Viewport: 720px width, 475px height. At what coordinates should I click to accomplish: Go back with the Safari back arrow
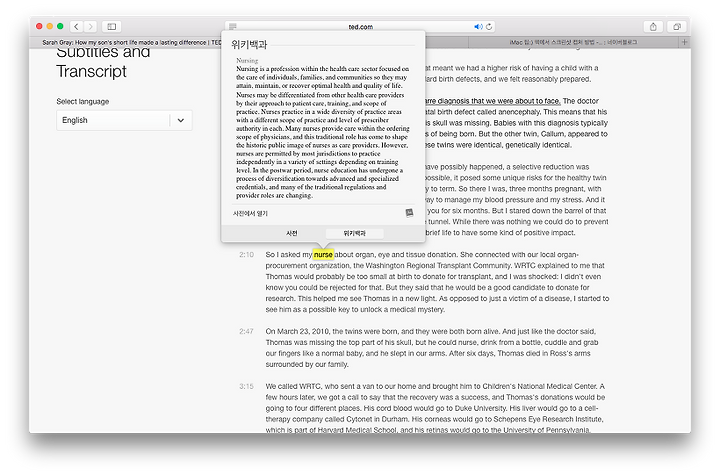tap(76, 27)
